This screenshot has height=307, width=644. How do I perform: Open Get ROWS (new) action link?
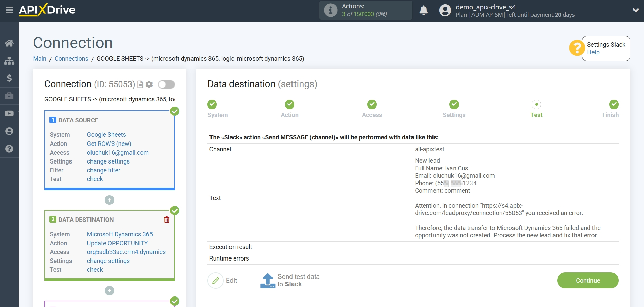coord(109,144)
